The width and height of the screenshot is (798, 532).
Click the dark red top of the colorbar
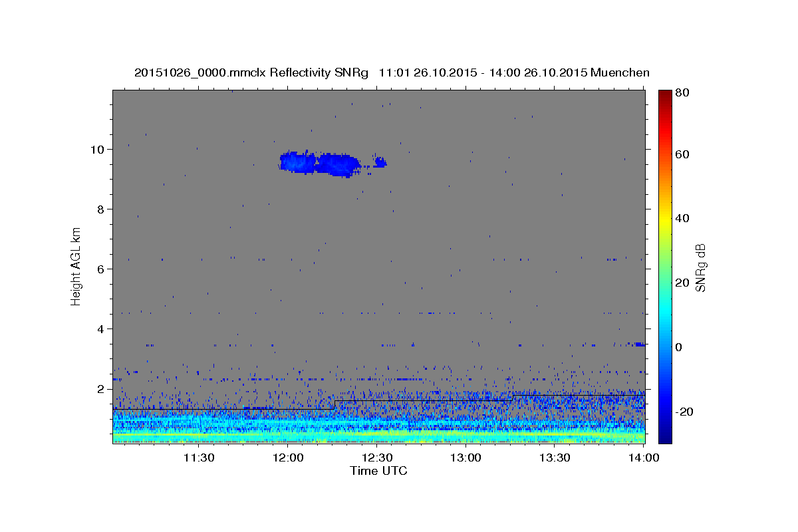[665, 96]
